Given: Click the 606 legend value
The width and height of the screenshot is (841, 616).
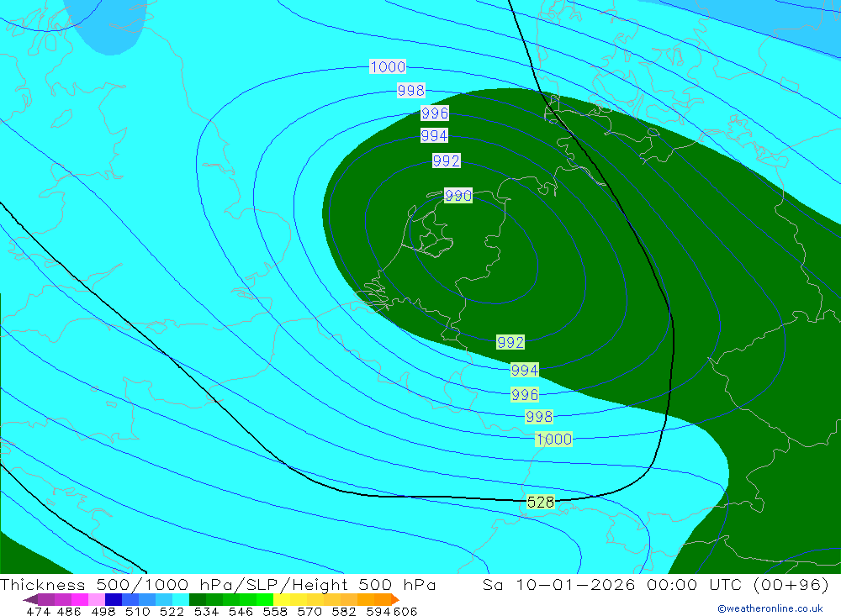Looking at the screenshot, I should point(405,611).
